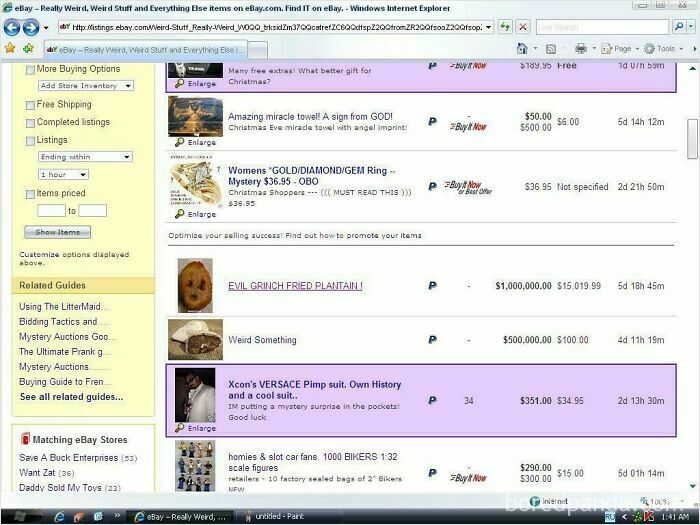This screenshot has height=525, width=700.
Task: Click Enlarge magnifier under Pimp suit image
Action: [179, 428]
